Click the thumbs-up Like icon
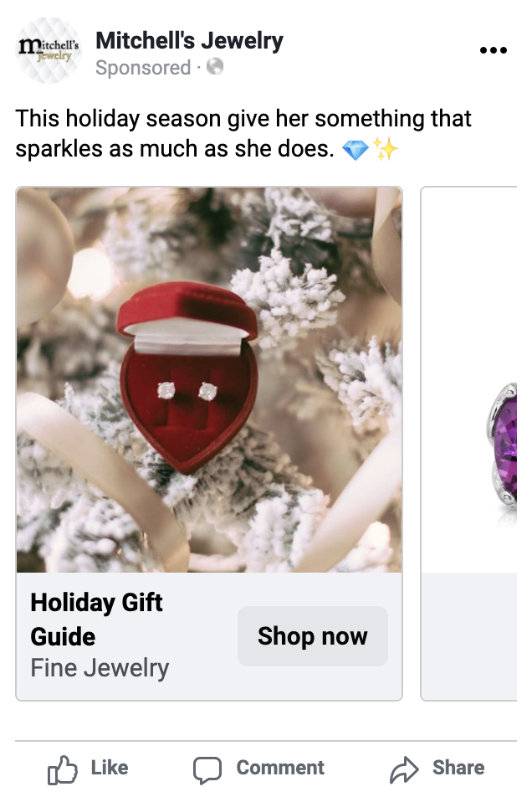532x797 pixels. 63,769
